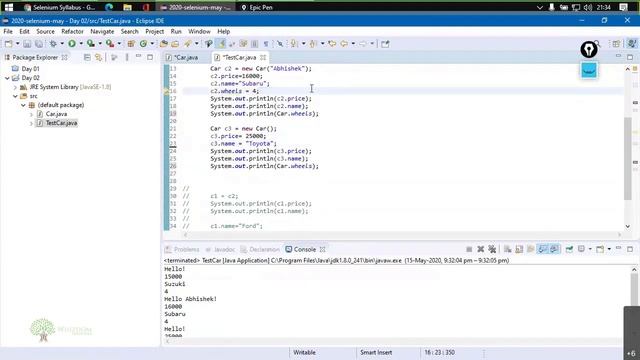Click Remove All Terminated Launches icon

click(x=492, y=249)
